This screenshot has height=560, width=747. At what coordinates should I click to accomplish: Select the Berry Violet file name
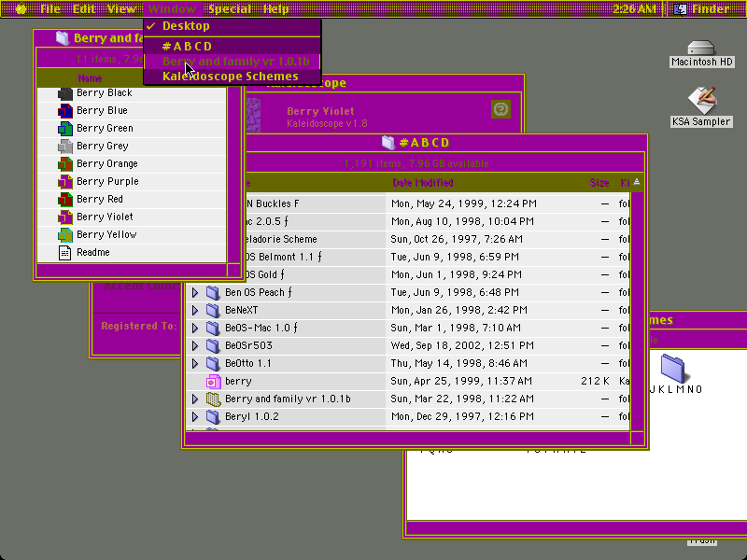tap(105, 217)
